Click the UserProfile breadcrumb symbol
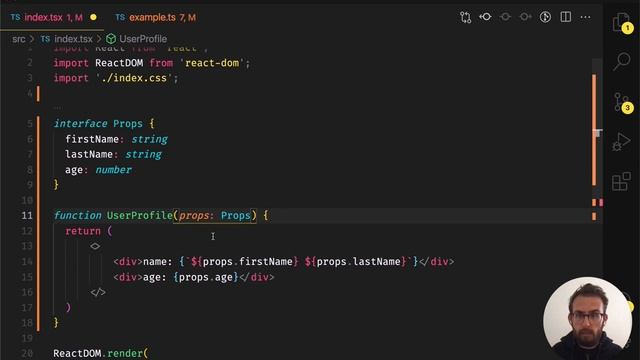This screenshot has height=360, width=640. coord(143,39)
